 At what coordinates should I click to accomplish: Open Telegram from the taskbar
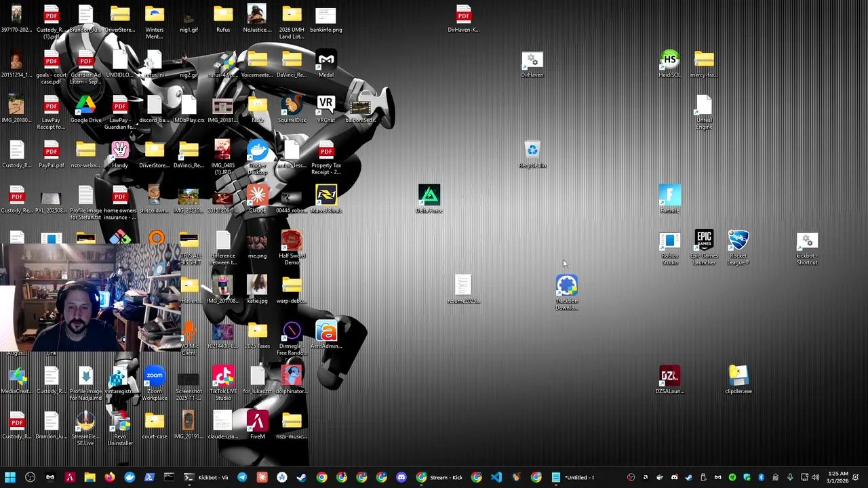[x=242, y=477]
